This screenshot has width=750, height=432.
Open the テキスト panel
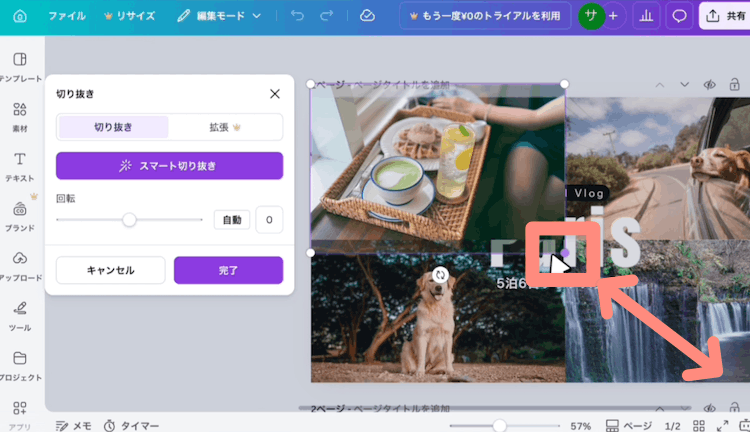click(20, 167)
